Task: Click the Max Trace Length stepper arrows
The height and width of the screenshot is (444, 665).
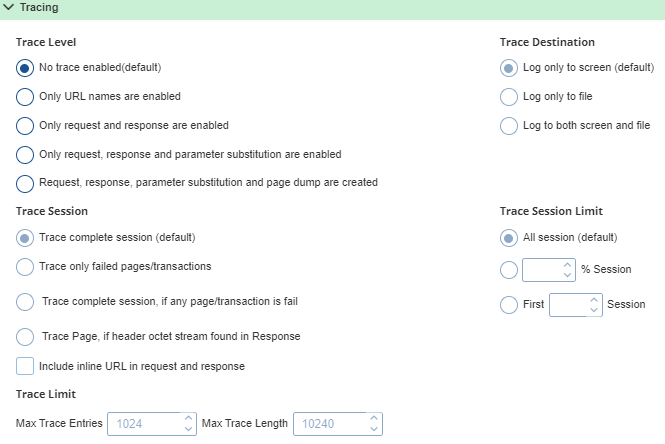Action: (x=374, y=424)
